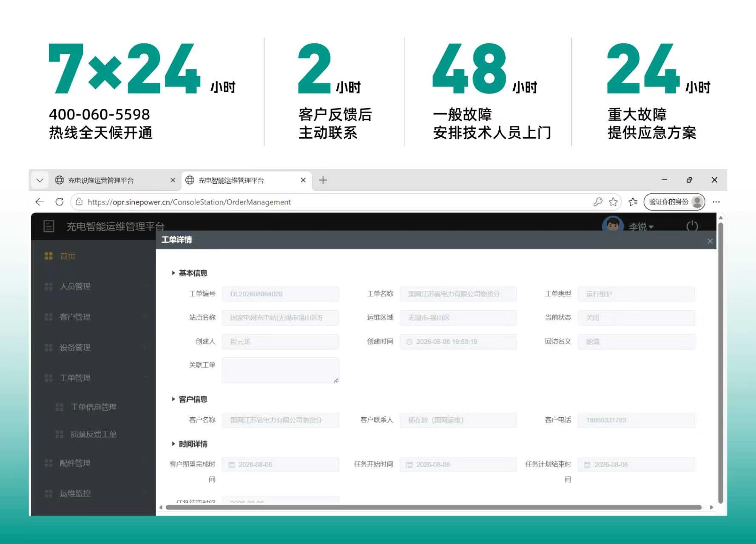Screen dimensions: 756x544
Task: Open the 工单类型 field
Action: [x=636, y=294]
